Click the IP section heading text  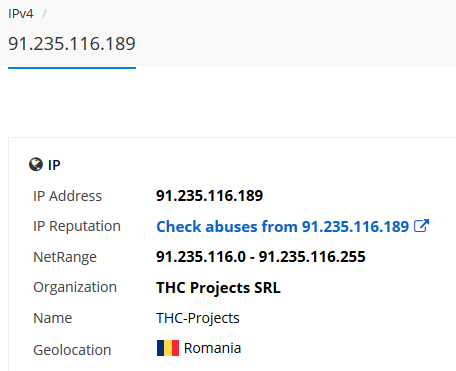tap(54, 165)
